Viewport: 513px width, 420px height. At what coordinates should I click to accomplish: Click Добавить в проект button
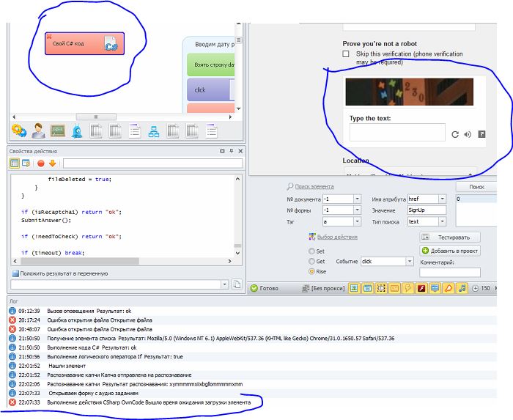[450, 251]
